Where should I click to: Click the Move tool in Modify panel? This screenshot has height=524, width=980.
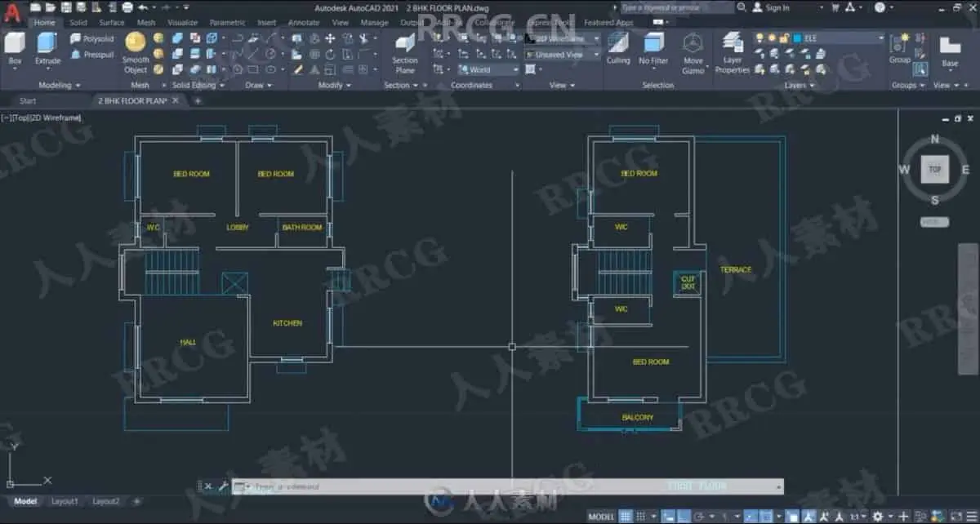[x=330, y=38]
